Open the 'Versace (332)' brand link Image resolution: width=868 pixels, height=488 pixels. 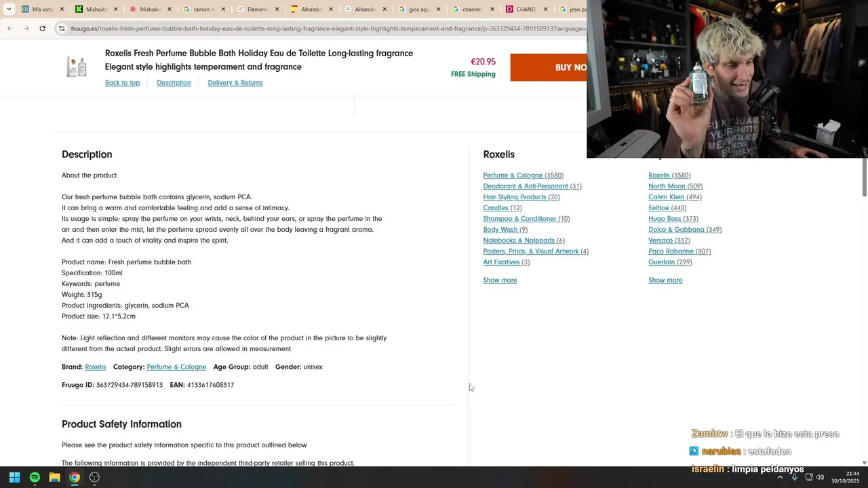point(669,241)
